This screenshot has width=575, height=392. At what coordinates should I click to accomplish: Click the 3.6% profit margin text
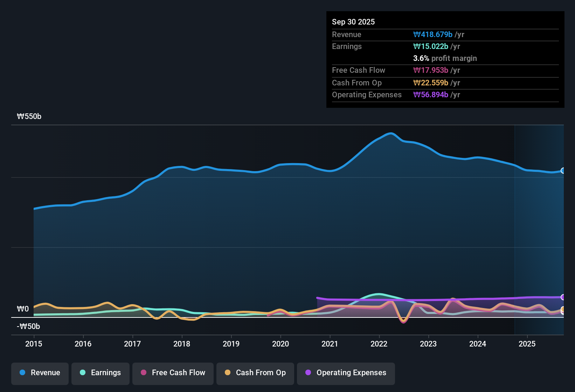pos(445,58)
